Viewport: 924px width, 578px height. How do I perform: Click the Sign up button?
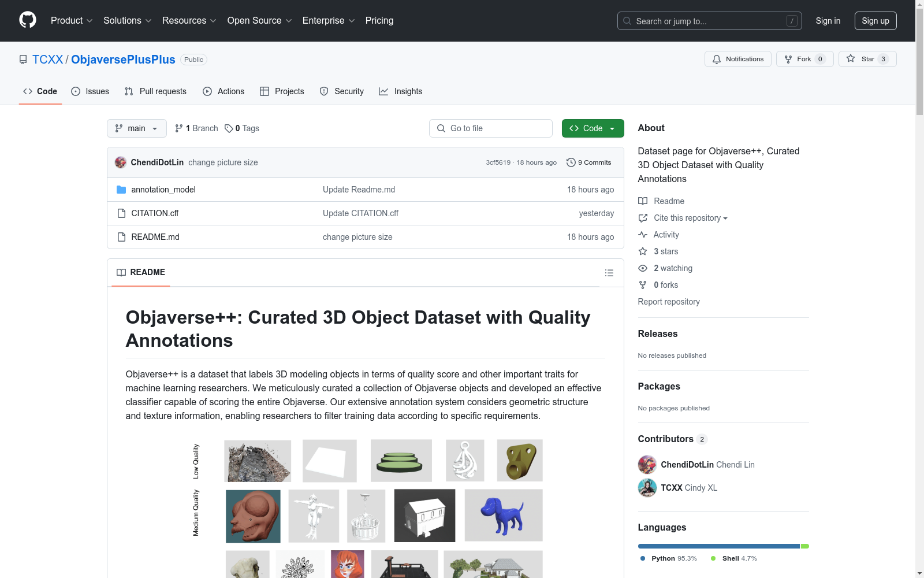875,21
